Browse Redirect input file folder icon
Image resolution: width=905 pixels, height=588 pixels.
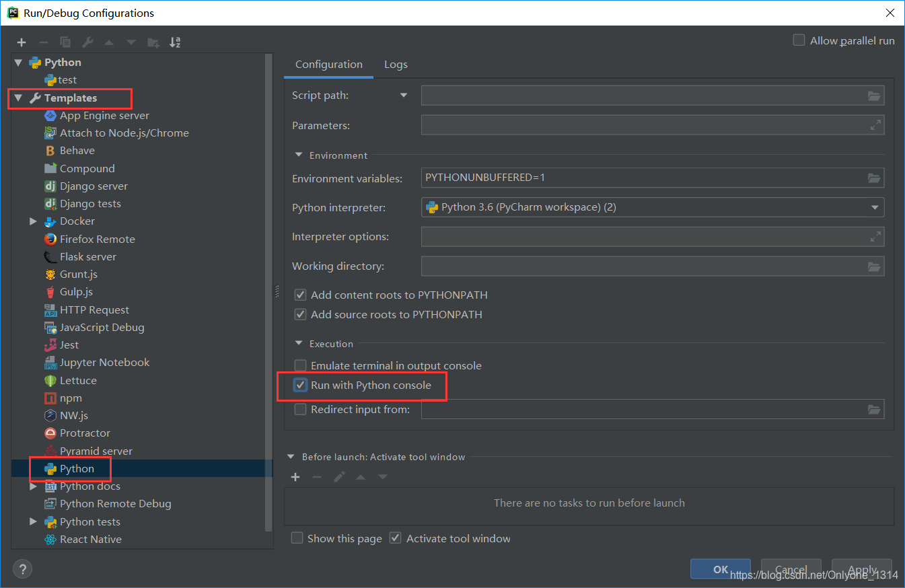(874, 409)
